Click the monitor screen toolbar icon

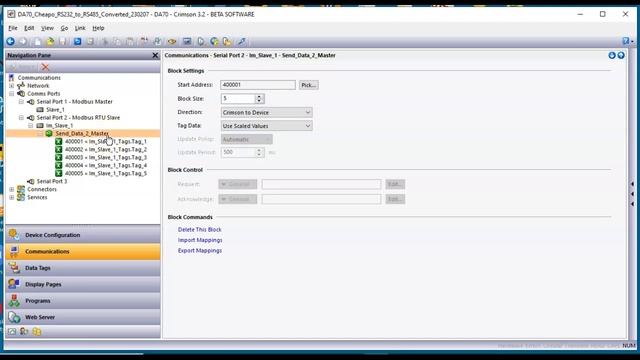[x=187, y=41]
